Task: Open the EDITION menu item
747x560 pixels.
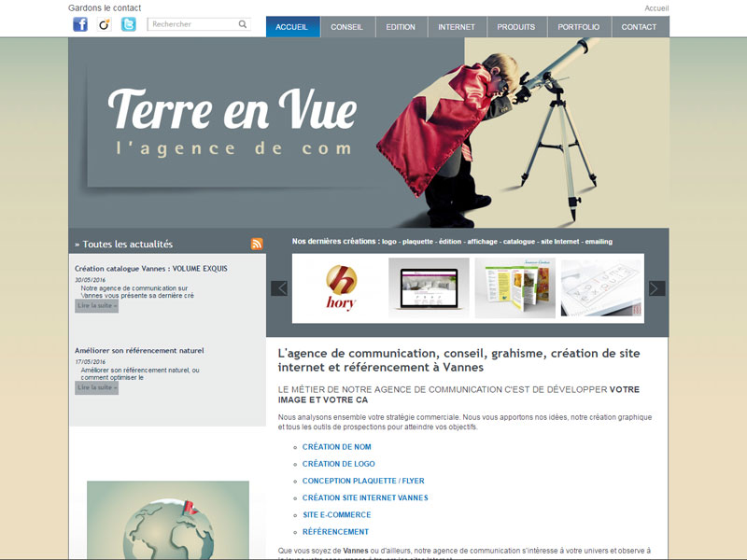Action: pos(402,27)
